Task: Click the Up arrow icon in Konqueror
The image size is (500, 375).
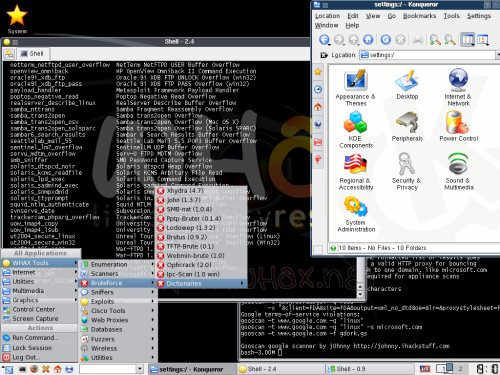Action: [353, 40]
